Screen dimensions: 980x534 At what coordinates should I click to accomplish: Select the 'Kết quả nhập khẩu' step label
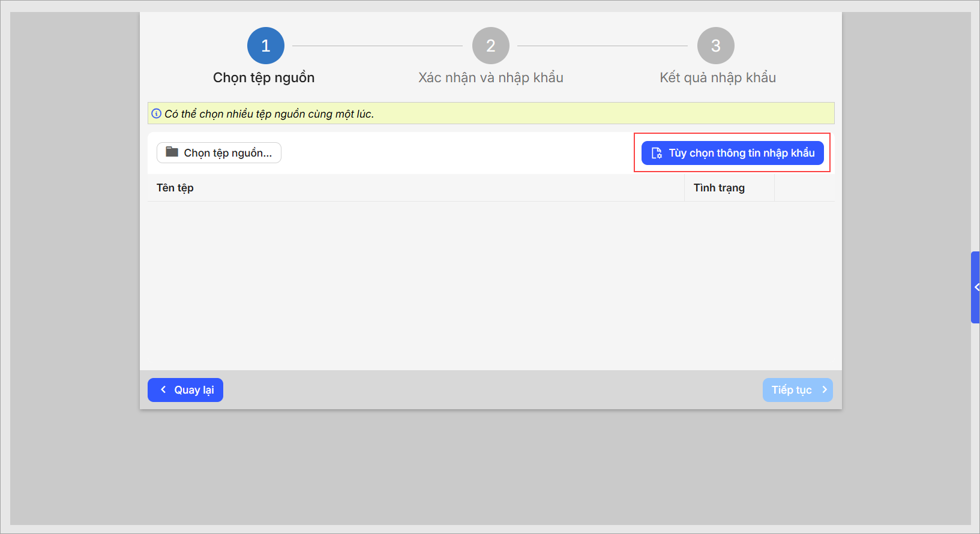[717, 77]
